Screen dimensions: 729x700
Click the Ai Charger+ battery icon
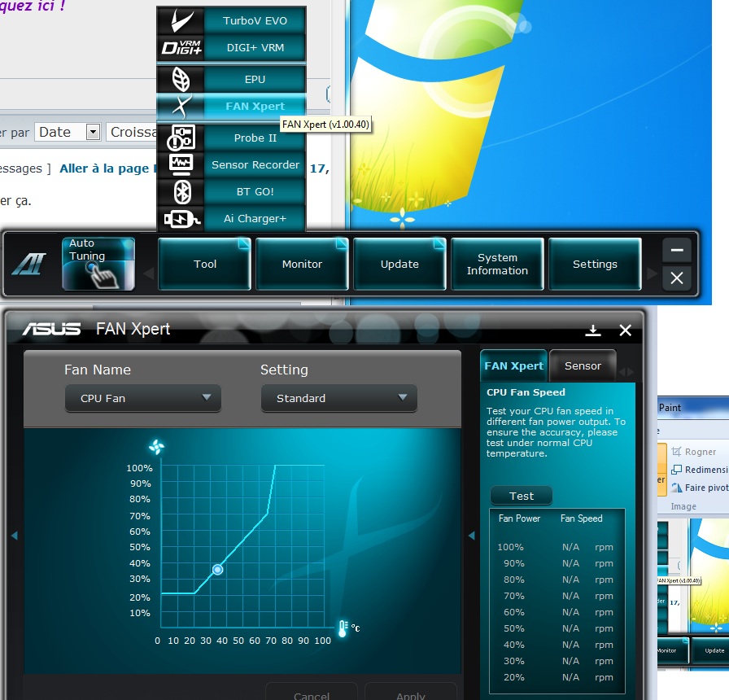179,219
